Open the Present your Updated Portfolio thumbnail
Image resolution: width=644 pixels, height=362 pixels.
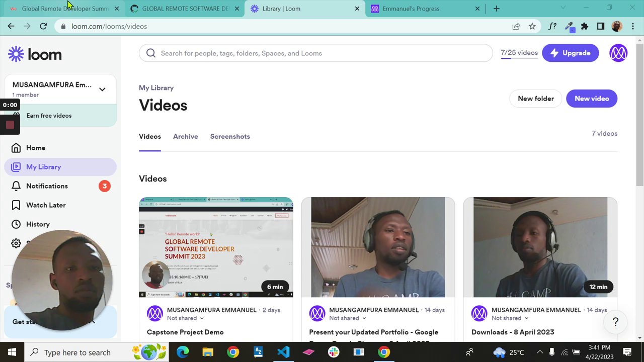[378, 247]
